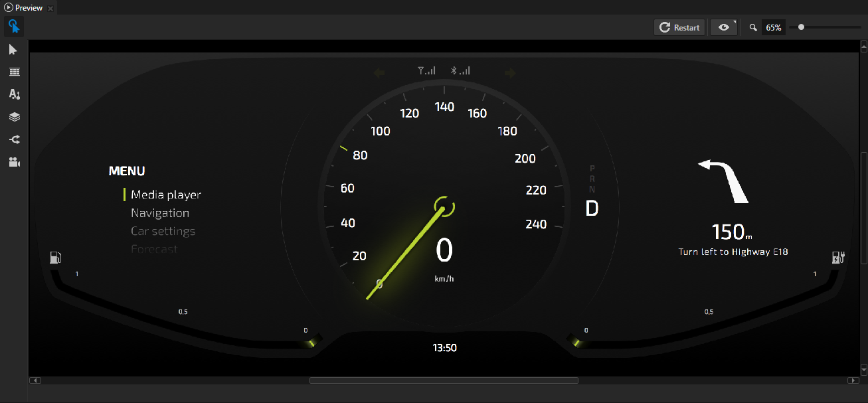Click the zoom slider handle
This screenshot has height=403, width=868.
[x=802, y=27]
